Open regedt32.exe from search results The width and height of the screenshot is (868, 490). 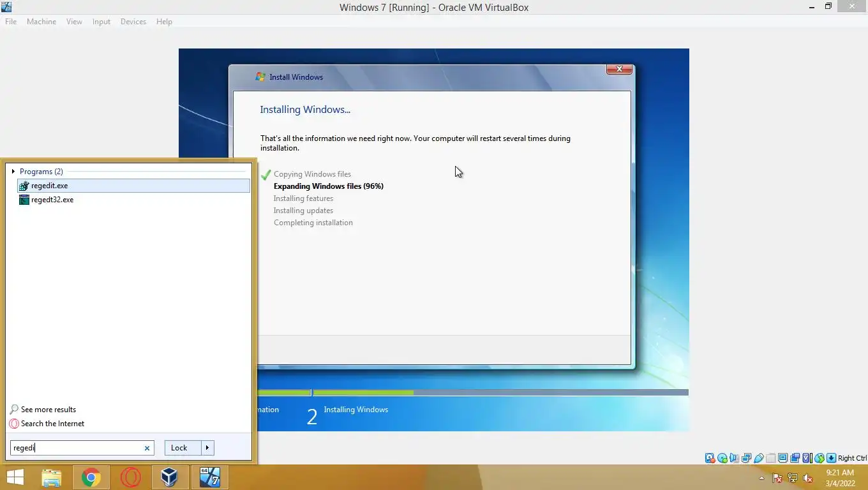pyautogui.click(x=133, y=200)
